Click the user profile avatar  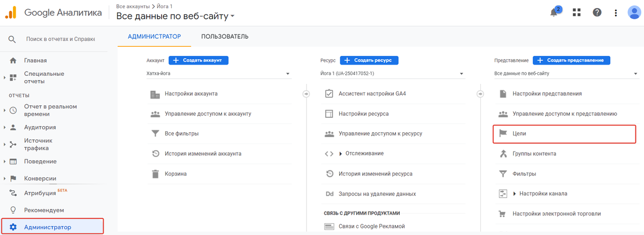(634, 12)
